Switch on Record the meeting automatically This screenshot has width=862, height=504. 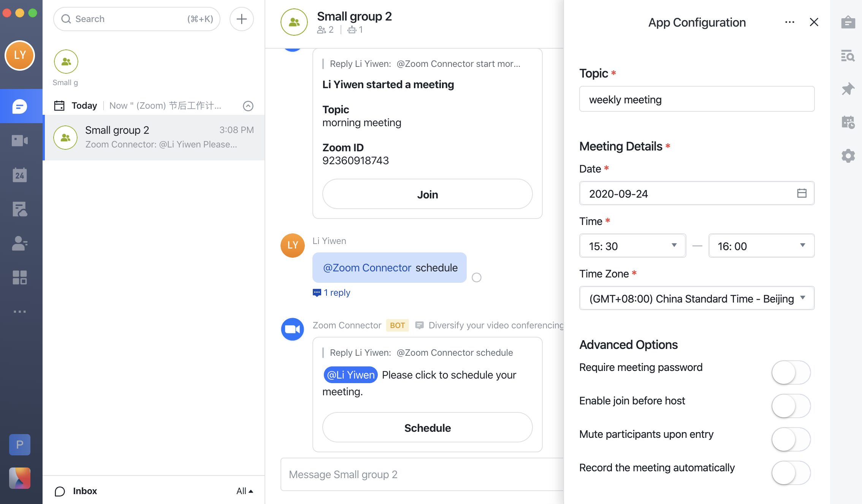click(x=791, y=473)
